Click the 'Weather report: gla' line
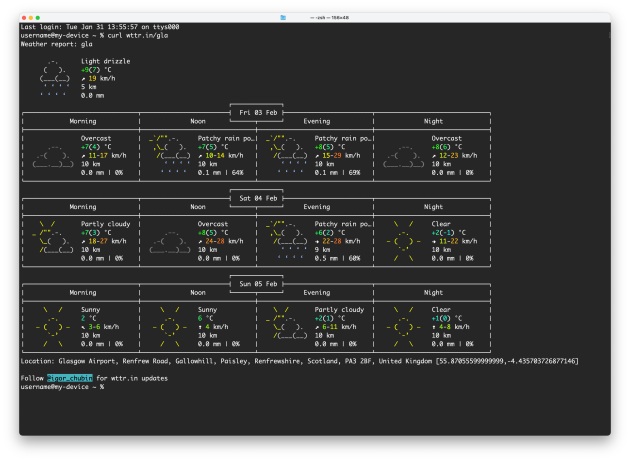Screen dimensions: 630x461 pyautogui.click(x=57, y=44)
